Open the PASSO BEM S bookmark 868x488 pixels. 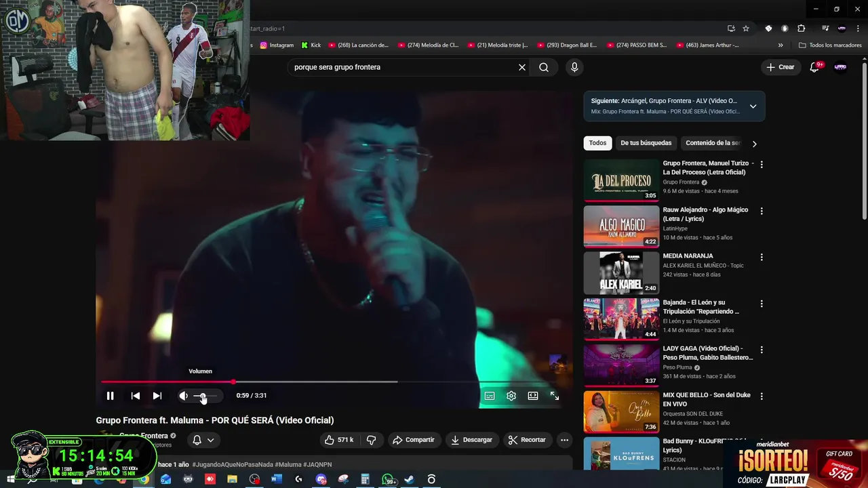(637, 45)
